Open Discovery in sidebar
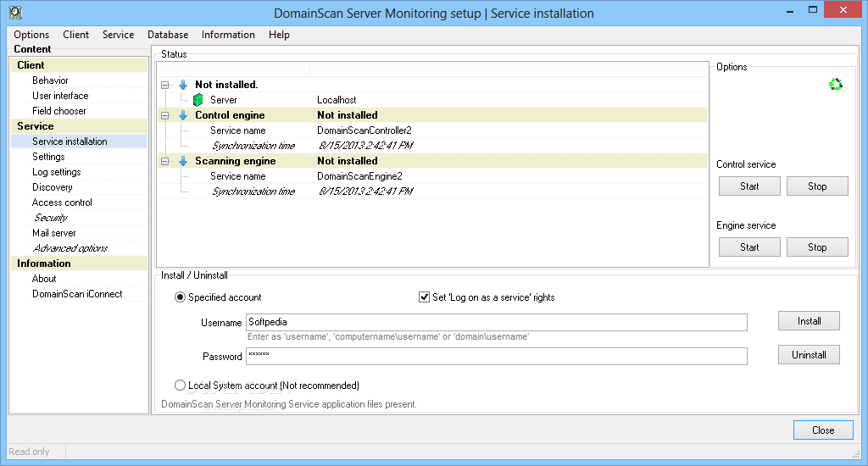Screen dimensions: 868x466 pos(53,187)
